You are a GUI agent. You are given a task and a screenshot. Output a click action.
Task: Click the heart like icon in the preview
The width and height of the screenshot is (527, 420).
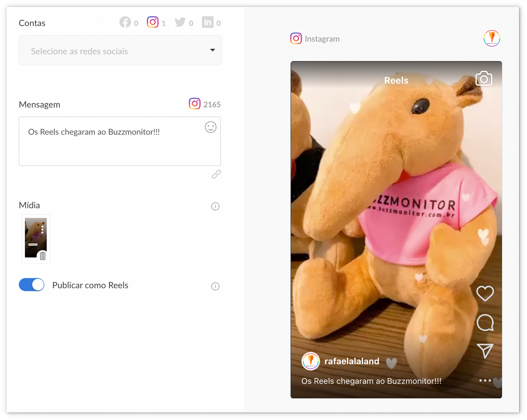point(485,293)
